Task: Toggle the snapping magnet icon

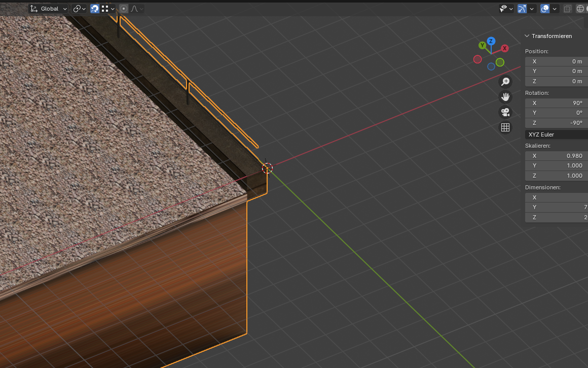Action: [x=95, y=9]
